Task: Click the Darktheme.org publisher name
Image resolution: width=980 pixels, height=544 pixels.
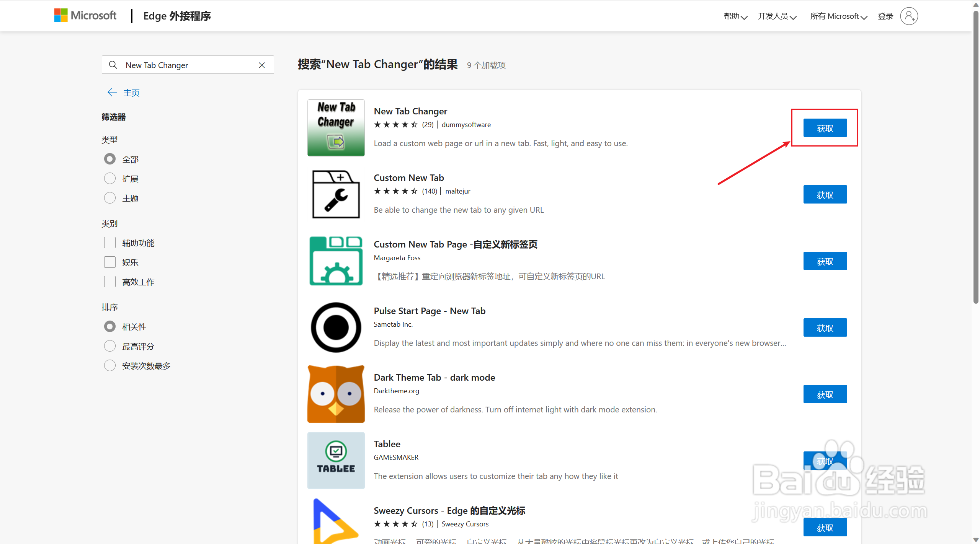Action: click(396, 391)
